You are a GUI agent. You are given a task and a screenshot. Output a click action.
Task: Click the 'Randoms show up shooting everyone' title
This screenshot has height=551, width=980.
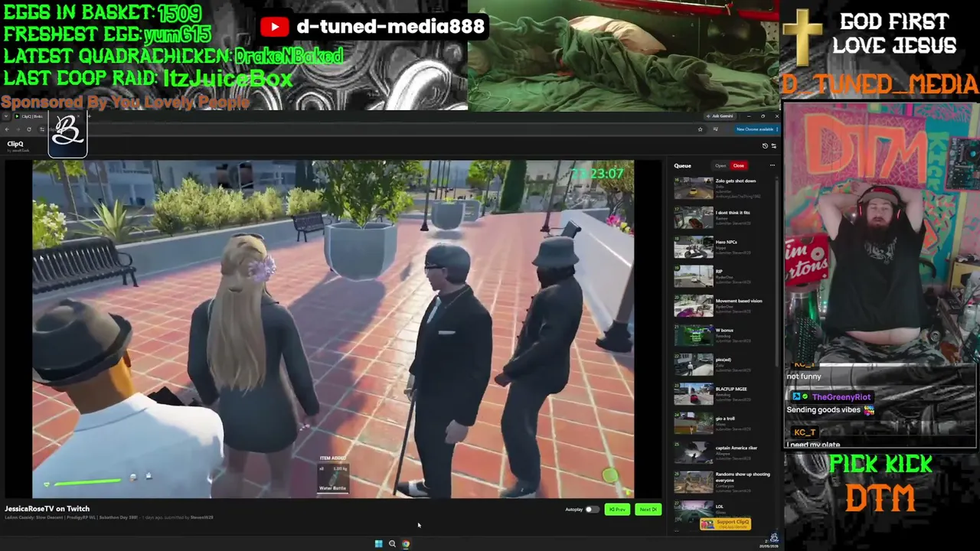coord(743,478)
